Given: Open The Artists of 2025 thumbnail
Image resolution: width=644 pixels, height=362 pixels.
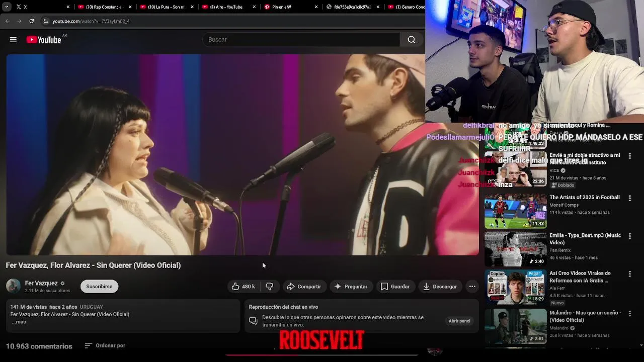Looking at the screenshot, I should pos(515,211).
